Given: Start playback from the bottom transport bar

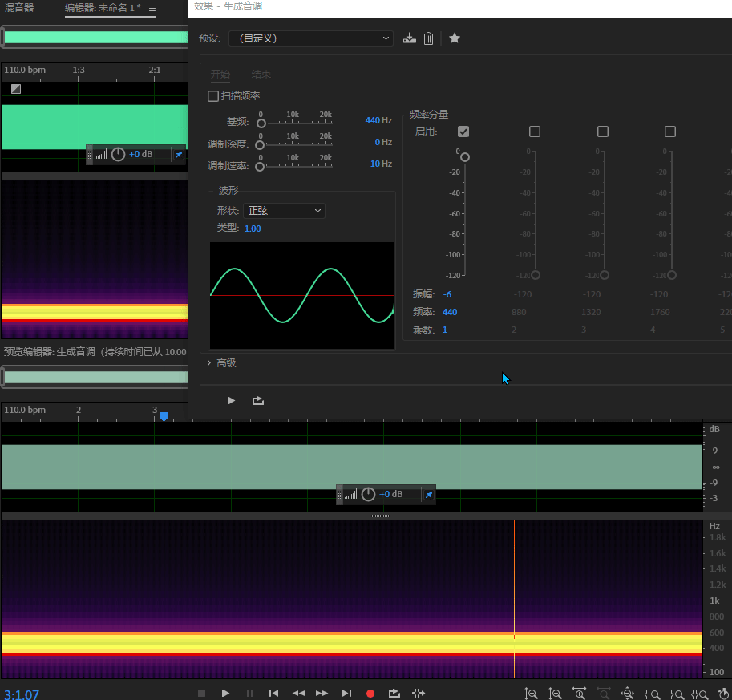Looking at the screenshot, I should tap(225, 693).
